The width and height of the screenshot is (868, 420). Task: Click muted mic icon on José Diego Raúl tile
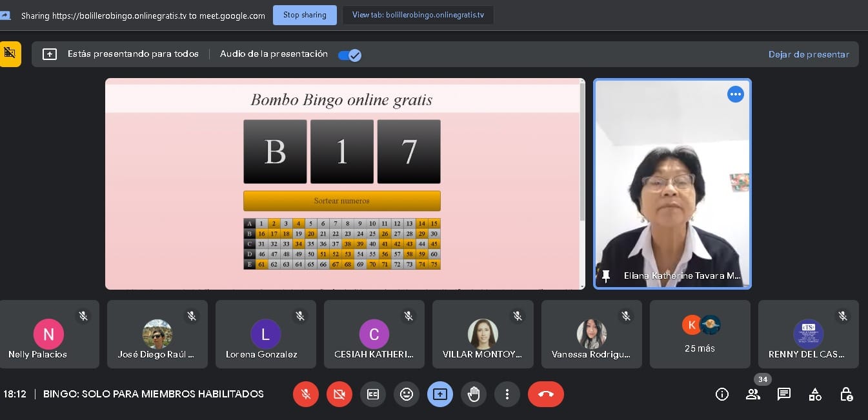tap(192, 316)
